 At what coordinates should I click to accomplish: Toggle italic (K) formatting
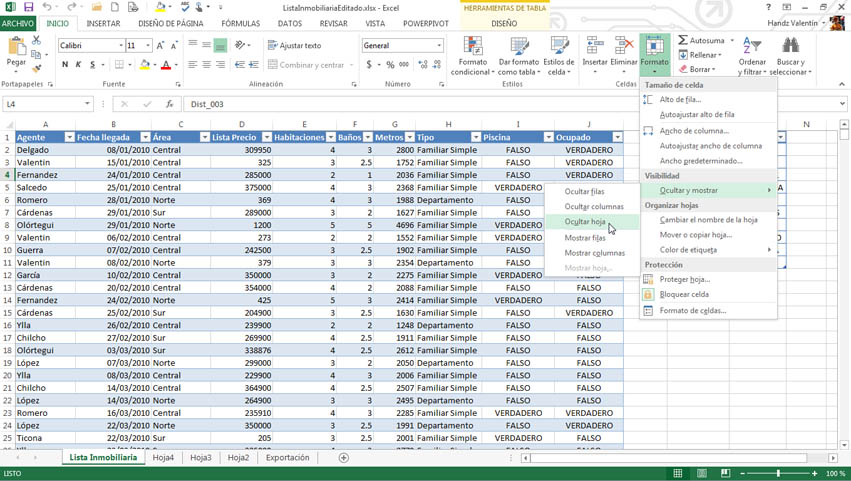pos(79,65)
